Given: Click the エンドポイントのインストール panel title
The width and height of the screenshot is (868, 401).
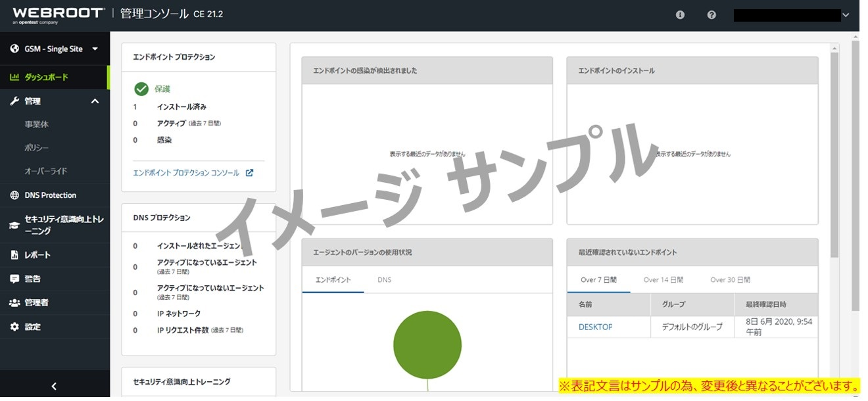Looking at the screenshot, I should coord(616,70).
